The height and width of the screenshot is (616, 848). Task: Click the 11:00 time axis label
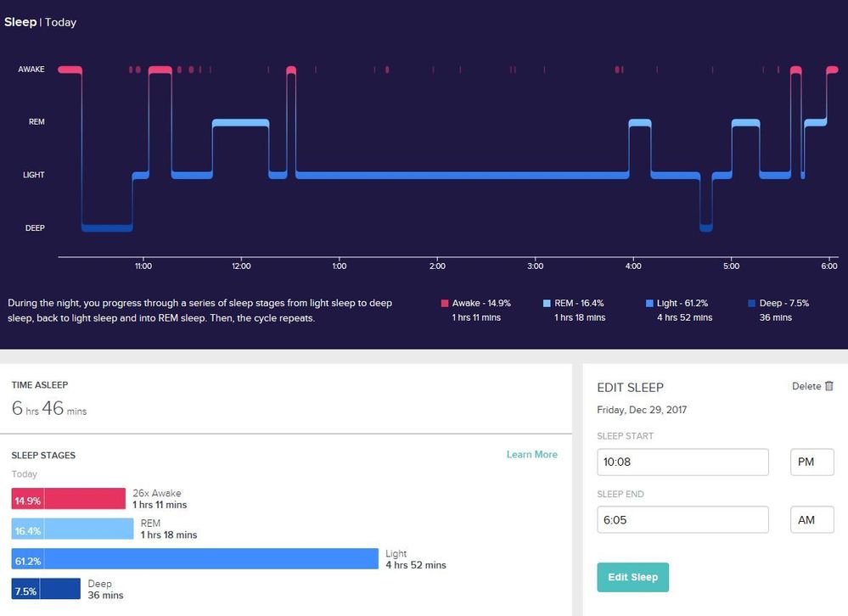pyautogui.click(x=143, y=266)
